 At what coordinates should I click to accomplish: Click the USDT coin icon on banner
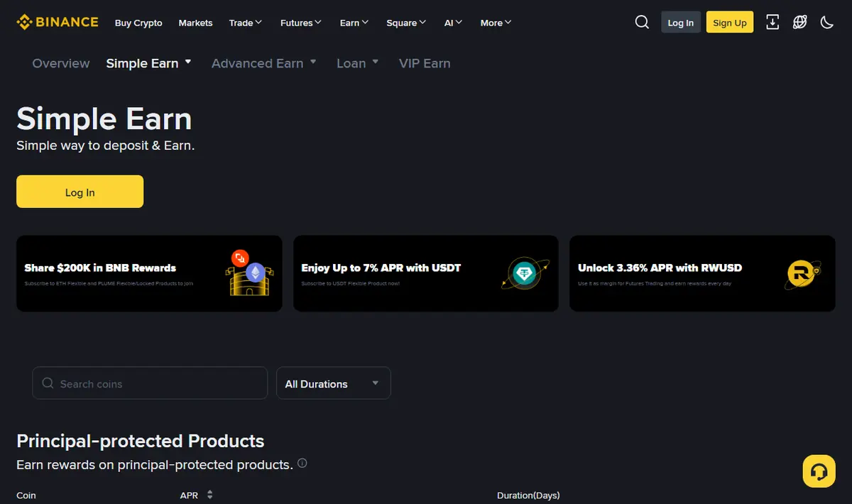(525, 273)
